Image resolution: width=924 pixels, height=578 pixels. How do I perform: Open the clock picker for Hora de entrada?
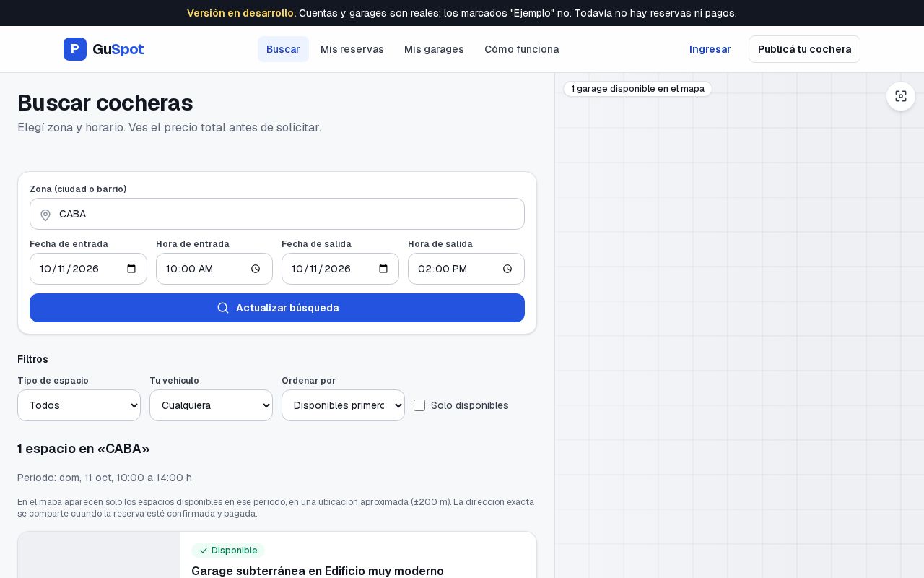[256, 269]
